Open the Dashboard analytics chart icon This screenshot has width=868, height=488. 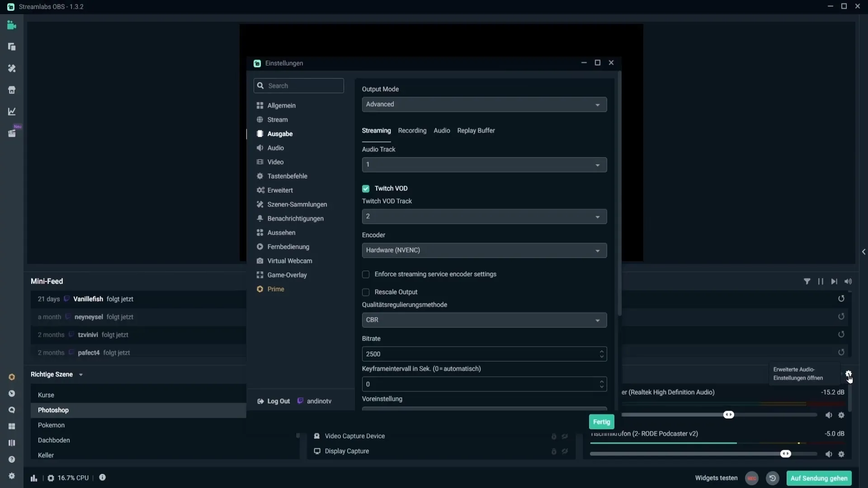tap(12, 112)
